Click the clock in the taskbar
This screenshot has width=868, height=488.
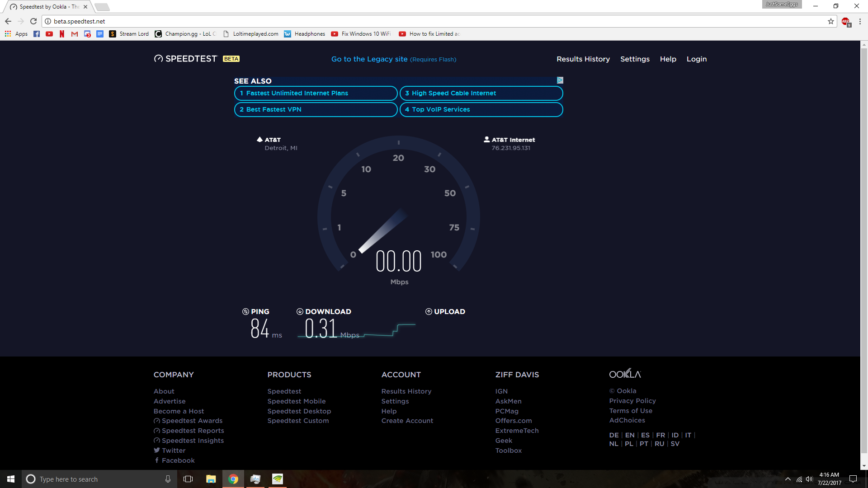point(829,479)
